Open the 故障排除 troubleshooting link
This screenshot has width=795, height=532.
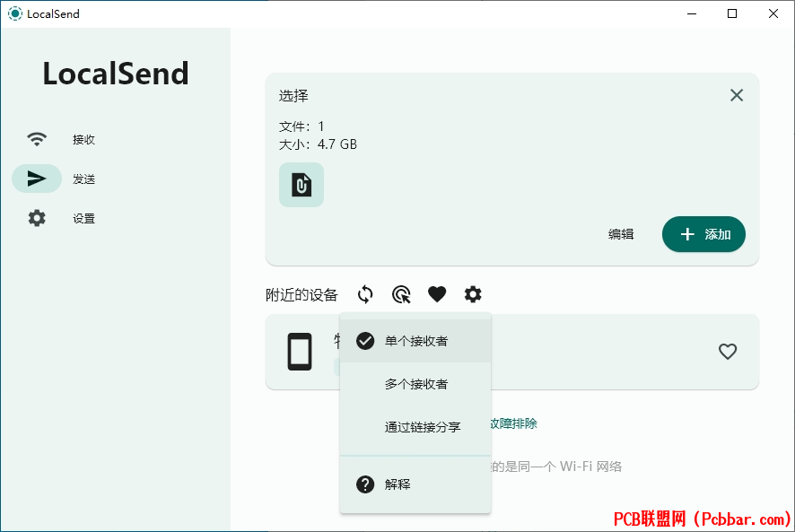[513, 423]
